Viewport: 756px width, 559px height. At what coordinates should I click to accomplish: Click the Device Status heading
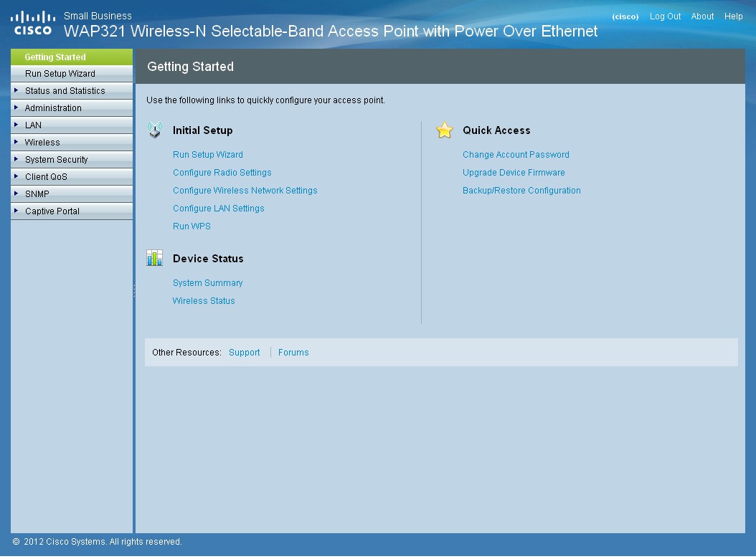coord(208,259)
